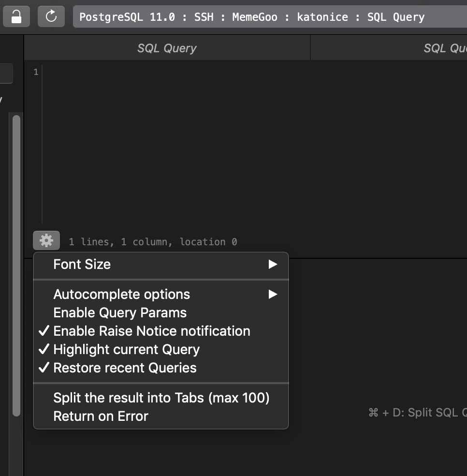467x476 pixels.
Task: Uncheck Highlight current Query
Action: click(x=126, y=349)
